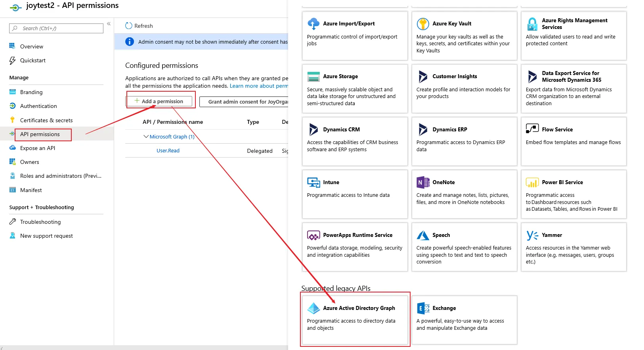
Task: Click the Overview grid icon
Action: click(12, 46)
